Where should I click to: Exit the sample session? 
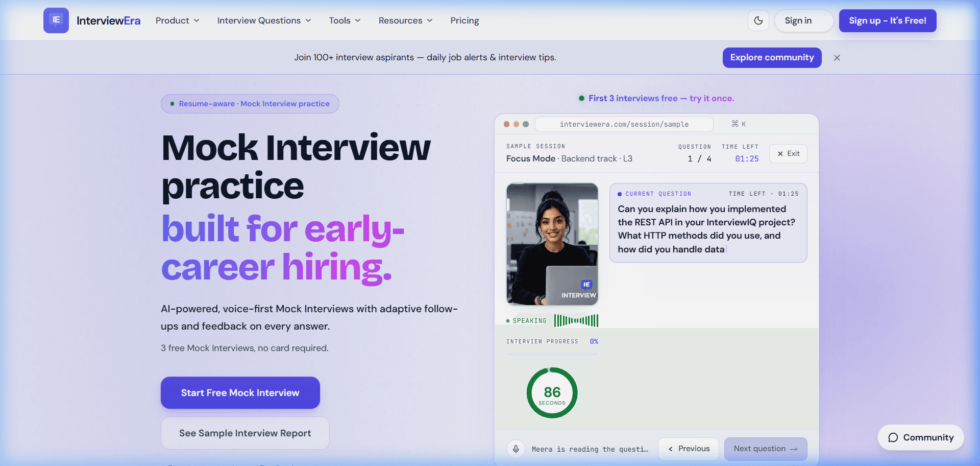point(788,154)
